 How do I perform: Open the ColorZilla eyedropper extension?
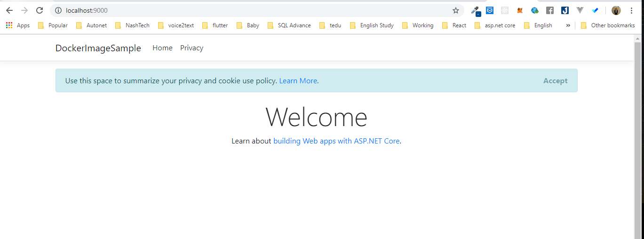(x=475, y=10)
